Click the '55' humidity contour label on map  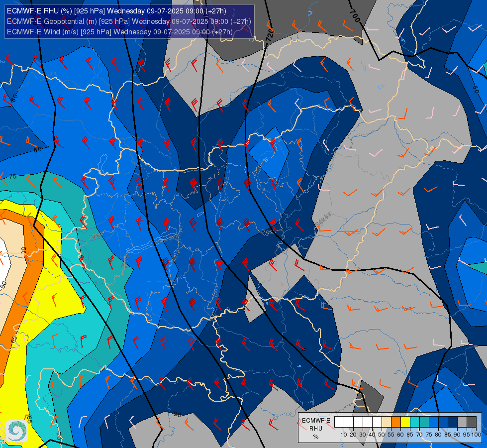pos(23,250)
